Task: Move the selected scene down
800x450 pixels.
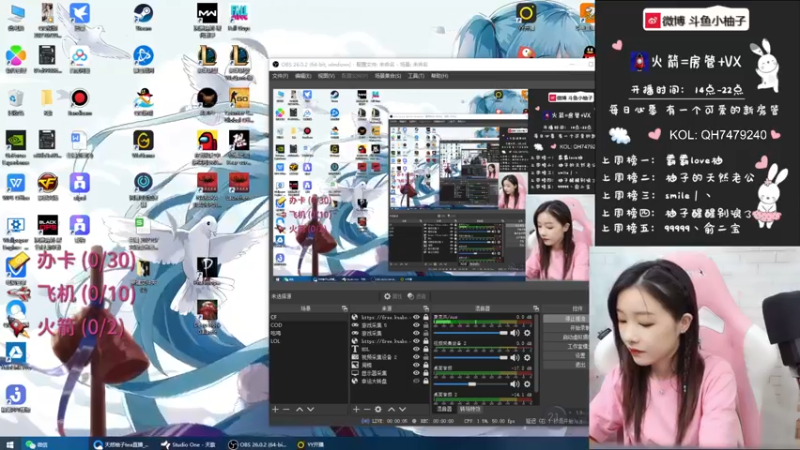Action: (311, 409)
